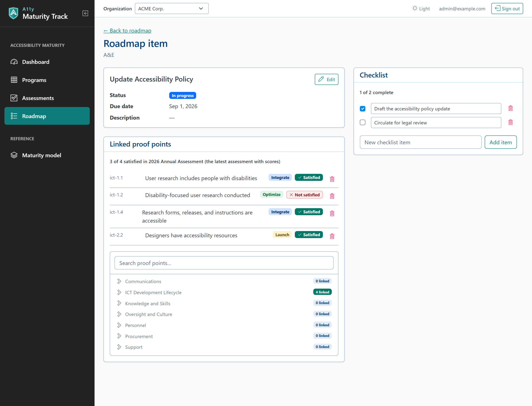Uncheck 'Draft the accessibility policy update' checkbox
The width and height of the screenshot is (532, 406).
(362, 109)
